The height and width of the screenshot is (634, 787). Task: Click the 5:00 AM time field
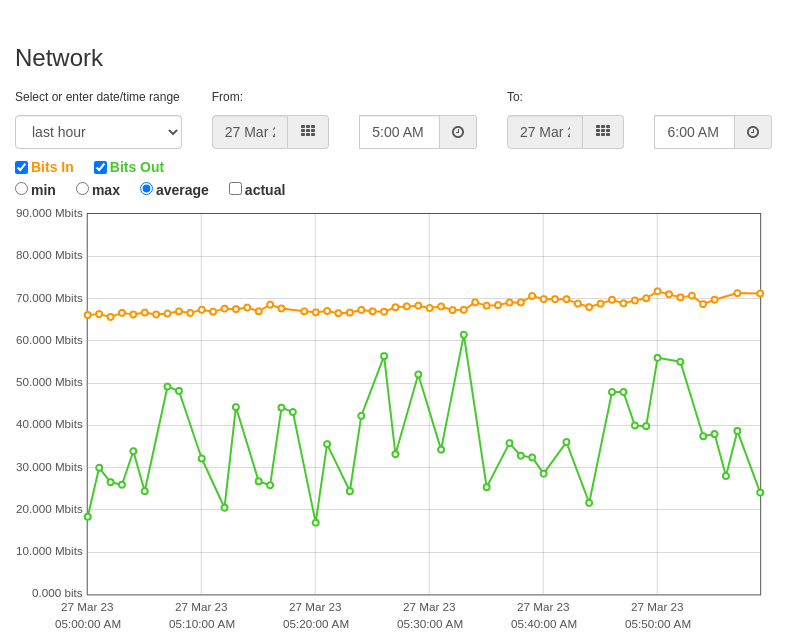tap(400, 132)
